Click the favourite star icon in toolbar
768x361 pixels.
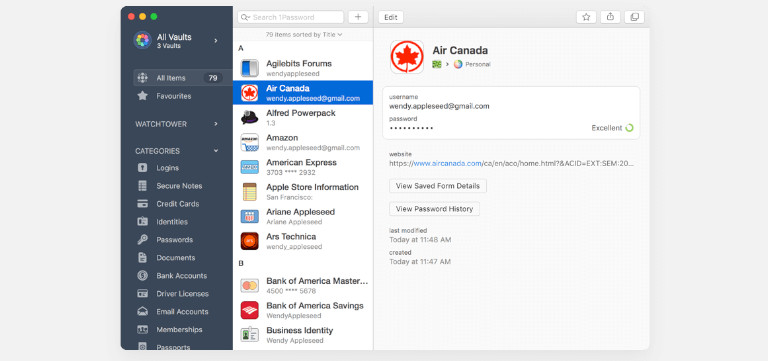(586, 17)
